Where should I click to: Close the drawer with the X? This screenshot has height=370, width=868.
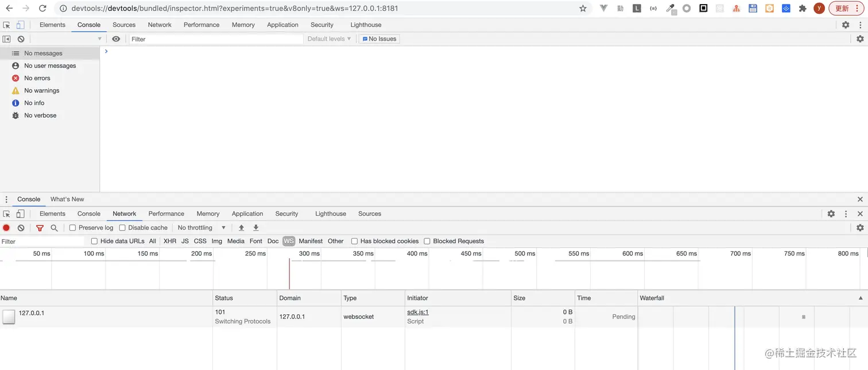(860, 199)
